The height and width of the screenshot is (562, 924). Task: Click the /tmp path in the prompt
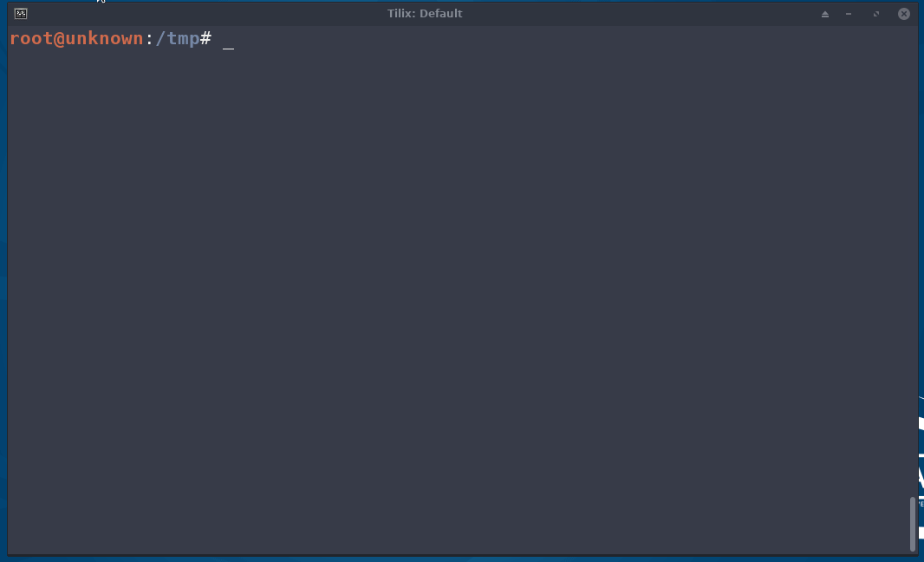coord(178,39)
